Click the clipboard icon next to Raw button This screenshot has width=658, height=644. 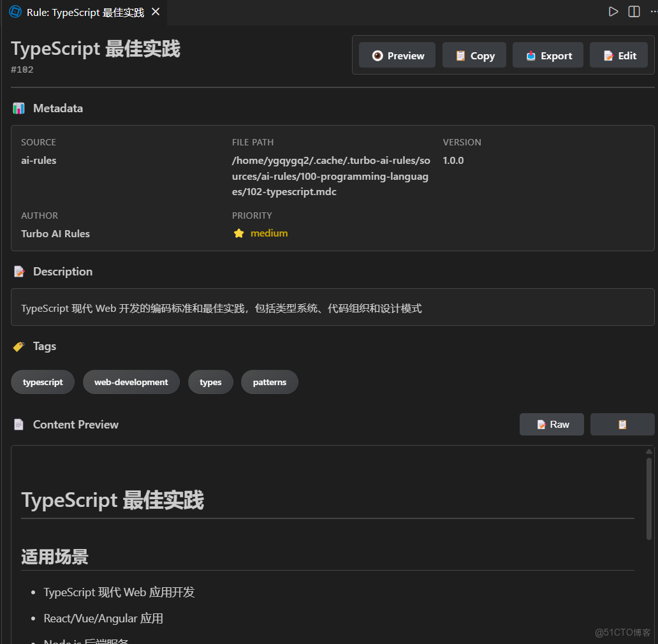622,424
